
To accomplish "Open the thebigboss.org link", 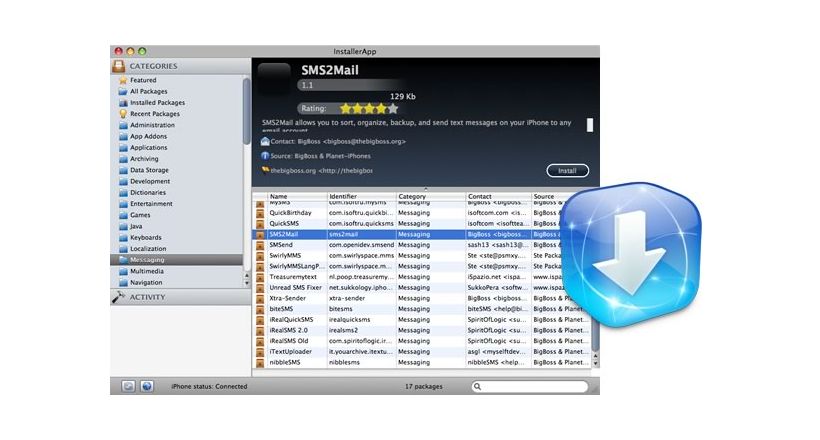I will click(x=322, y=171).
